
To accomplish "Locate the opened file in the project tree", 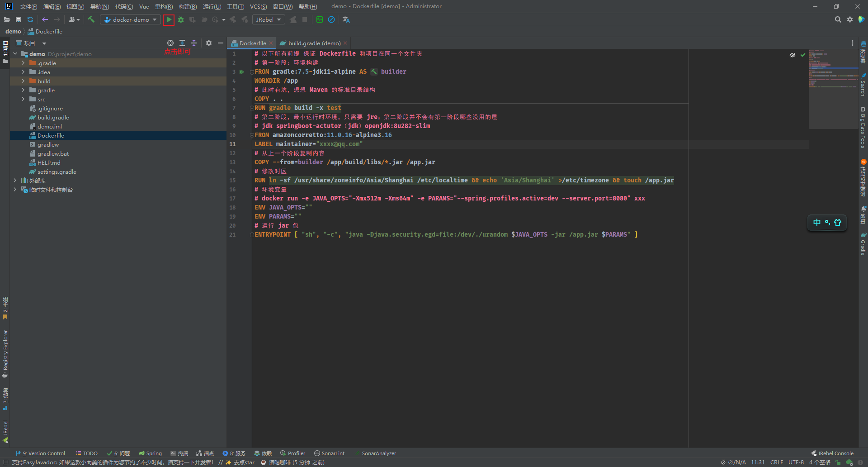I will (x=170, y=43).
